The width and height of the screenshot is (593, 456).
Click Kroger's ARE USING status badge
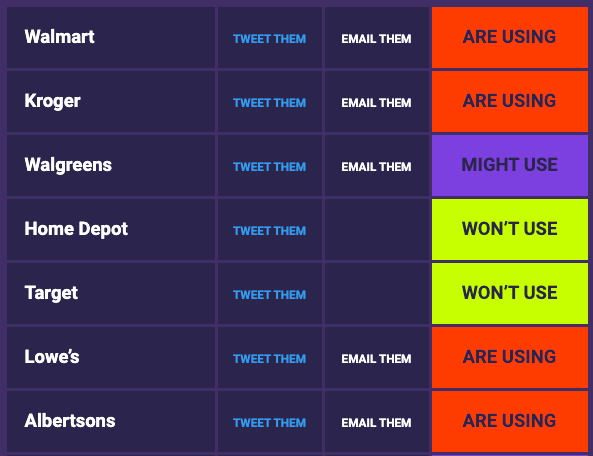coord(510,101)
